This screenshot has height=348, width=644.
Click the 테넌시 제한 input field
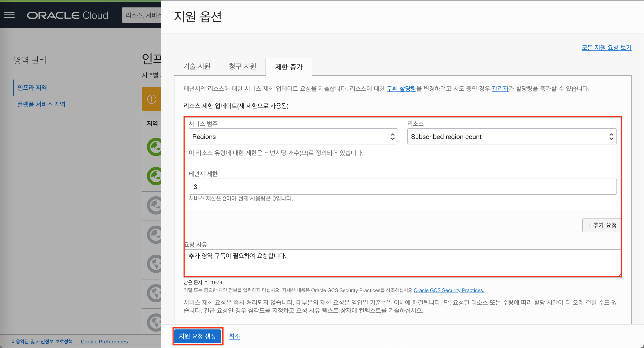(x=403, y=187)
